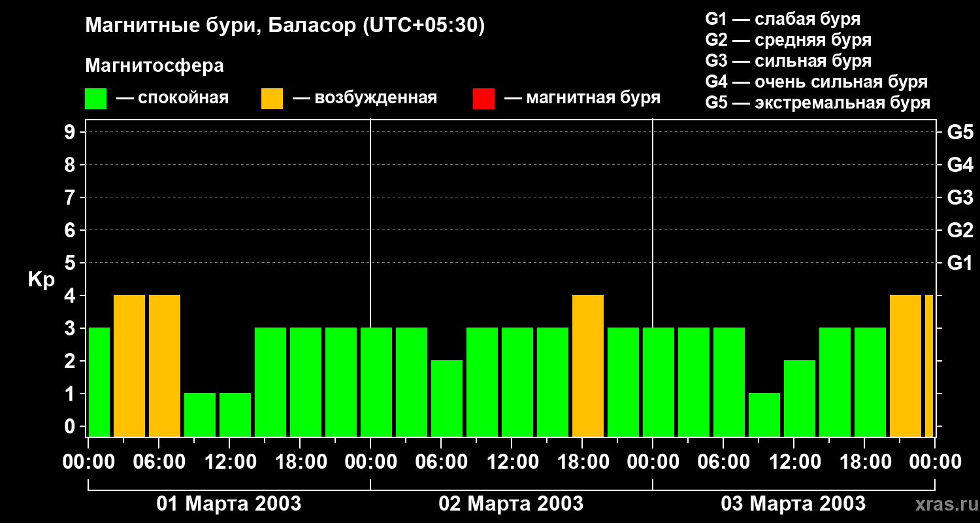Click the right axis label 'G2'
The image size is (980, 523).
[x=960, y=231]
